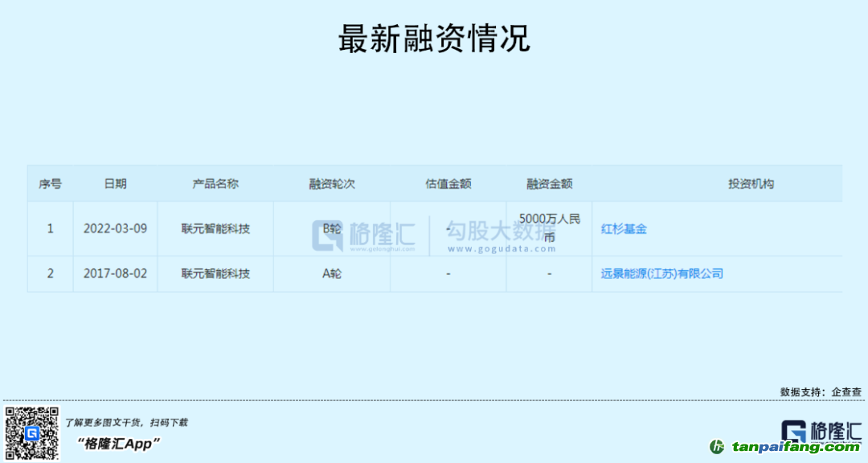The height and width of the screenshot is (463, 868).
Task: Click the 融资金额 column header
Action: pos(549,184)
